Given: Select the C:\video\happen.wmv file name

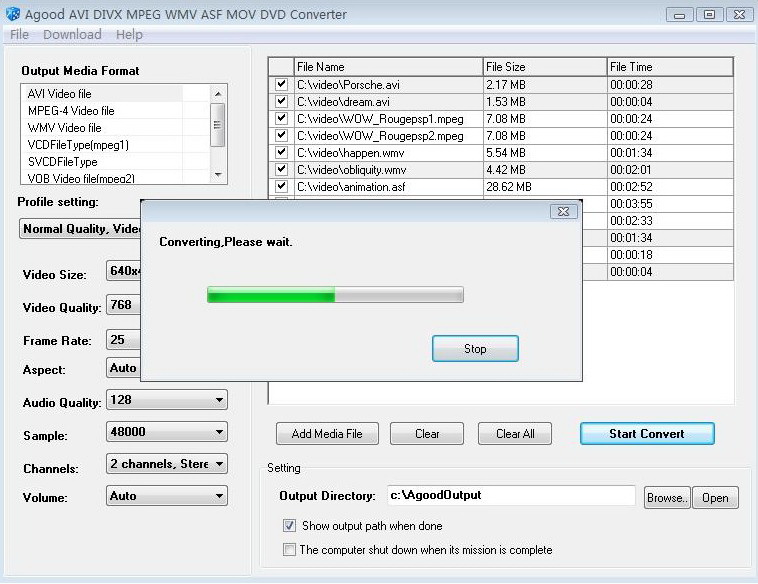Looking at the screenshot, I should [350, 153].
